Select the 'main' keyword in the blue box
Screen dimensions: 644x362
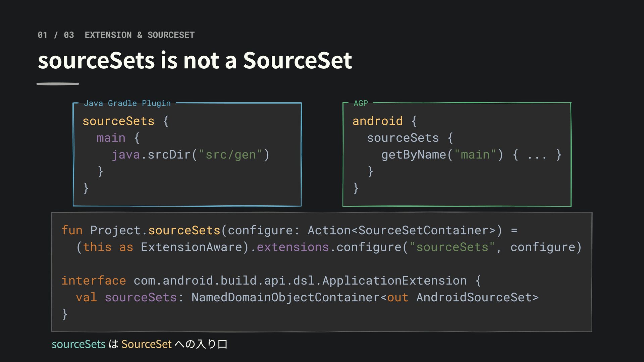tap(111, 138)
